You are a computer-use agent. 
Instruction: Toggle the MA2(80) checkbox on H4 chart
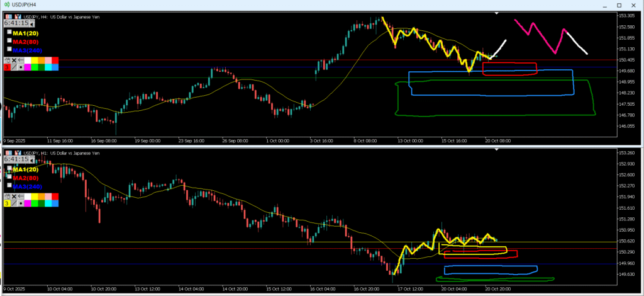click(x=9, y=40)
